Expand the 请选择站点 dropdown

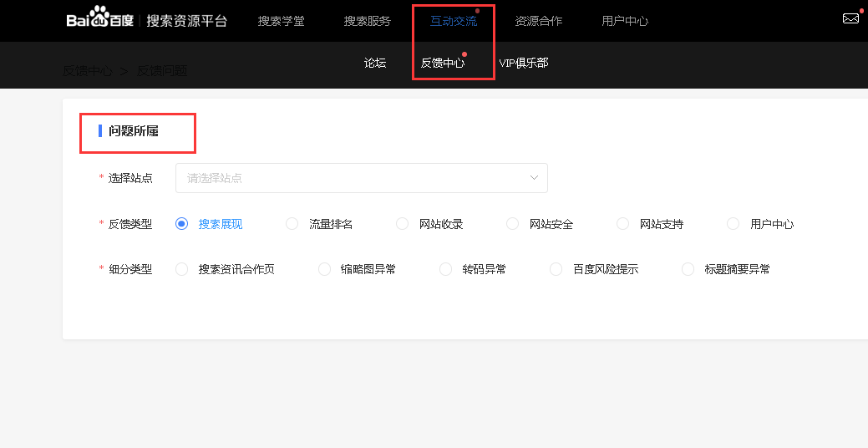pyautogui.click(x=362, y=178)
